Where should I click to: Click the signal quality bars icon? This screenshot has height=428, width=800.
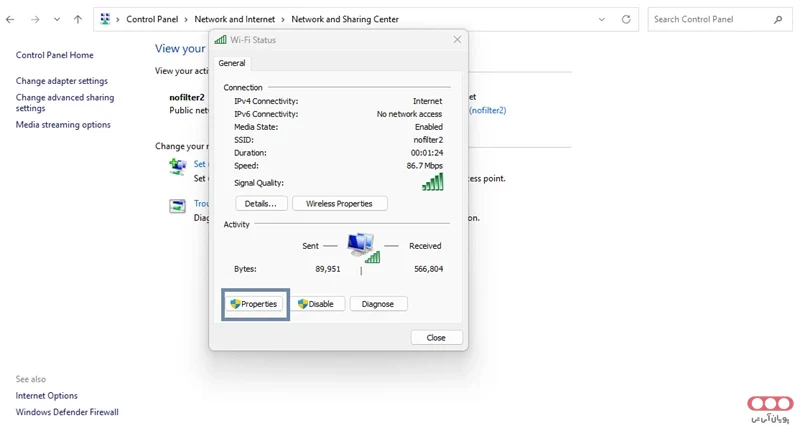pos(432,182)
